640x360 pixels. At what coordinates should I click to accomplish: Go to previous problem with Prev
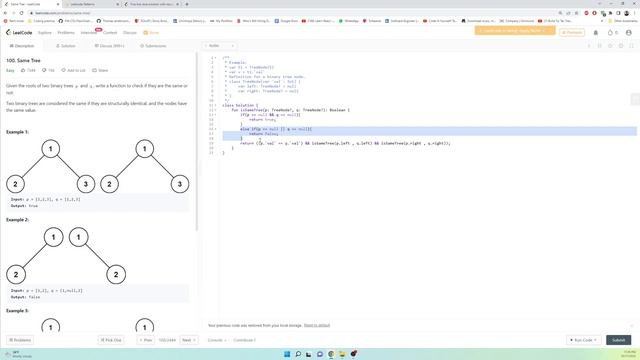point(146,340)
